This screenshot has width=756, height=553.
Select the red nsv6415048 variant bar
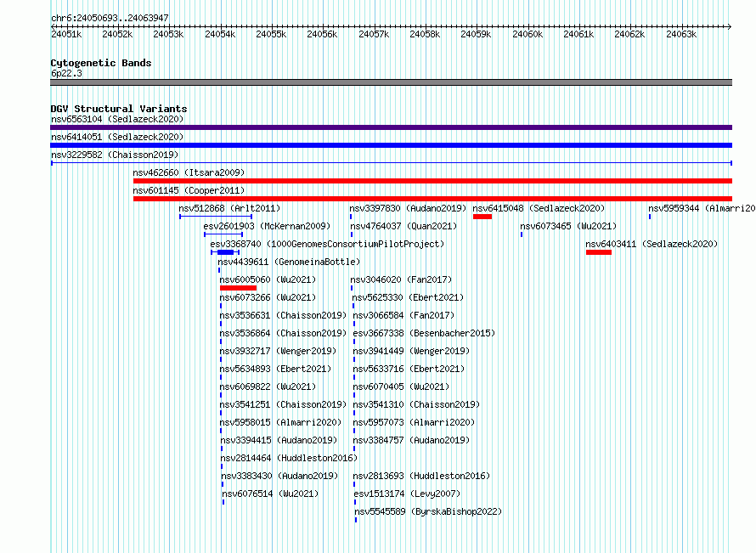pyautogui.click(x=482, y=217)
